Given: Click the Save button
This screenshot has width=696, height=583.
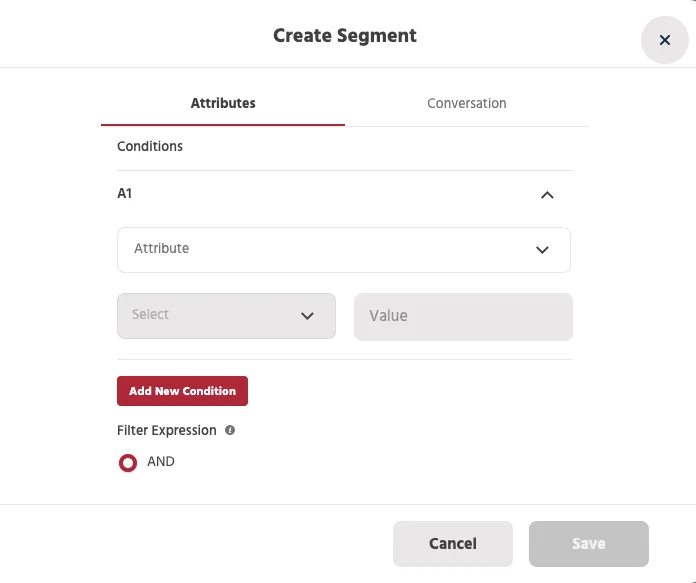Looking at the screenshot, I should [589, 543].
